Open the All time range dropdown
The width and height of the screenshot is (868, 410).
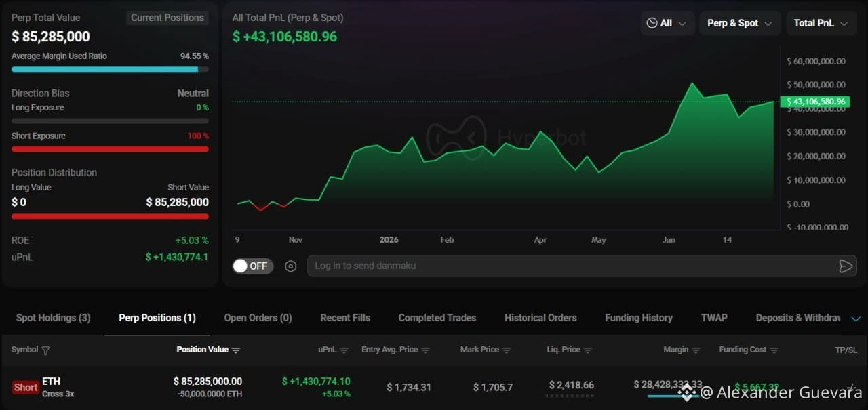(668, 23)
